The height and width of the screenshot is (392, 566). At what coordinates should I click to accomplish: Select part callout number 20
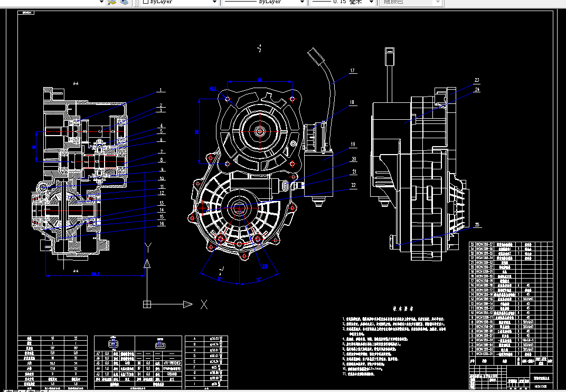[x=354, y=159]
